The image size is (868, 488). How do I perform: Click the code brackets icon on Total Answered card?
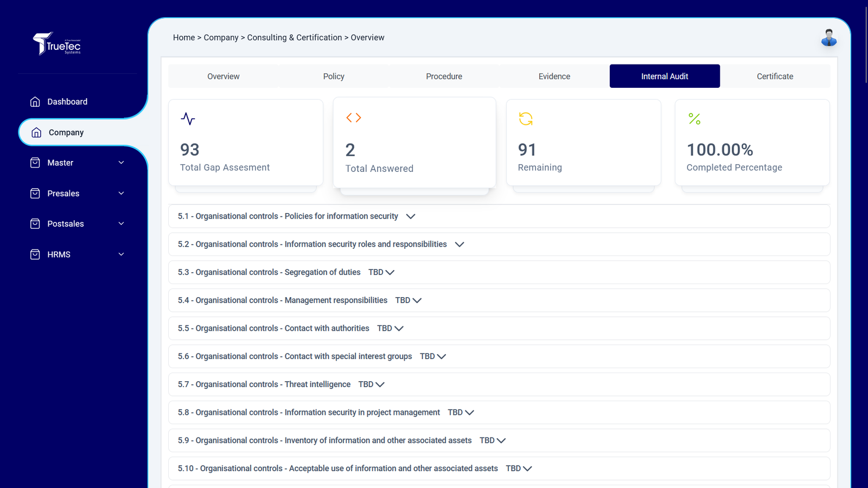(354, 118)
